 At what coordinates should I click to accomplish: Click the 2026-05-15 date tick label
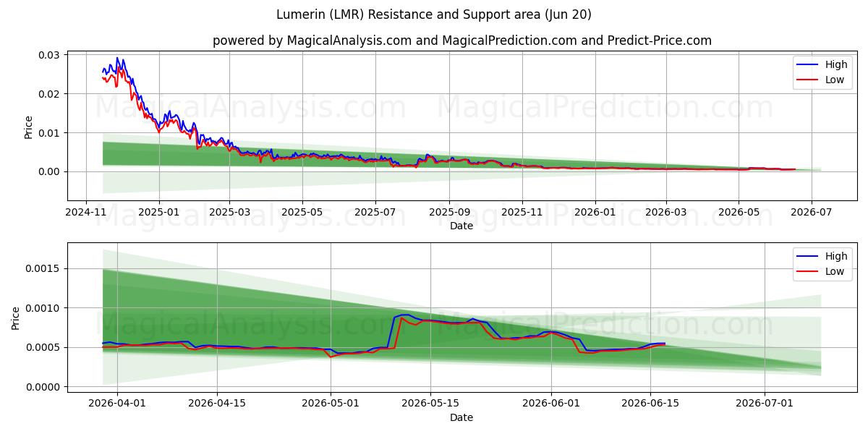tap(430, 404)
